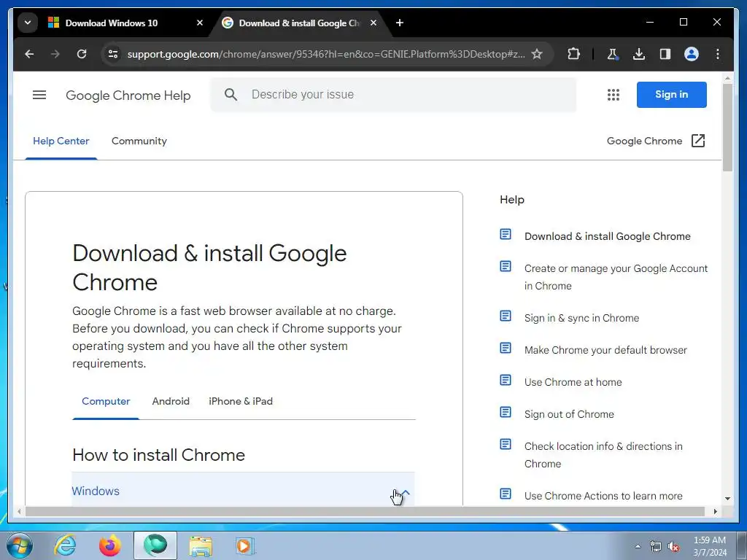747x560 pixels.
Task: Click the forward navigation arrow
Action: click(x=55, y=54)
